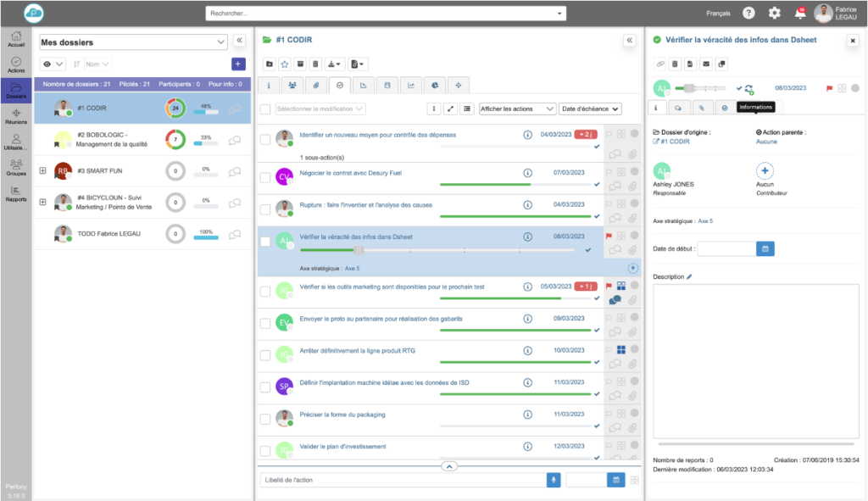Image resolution: width=868 pixels, height=501 pixels.
Task: Click the notification bell icon
Action: [x=799, y=13]
